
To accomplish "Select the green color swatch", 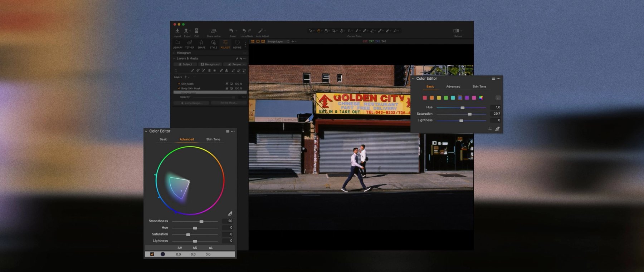I will [446, 98].
